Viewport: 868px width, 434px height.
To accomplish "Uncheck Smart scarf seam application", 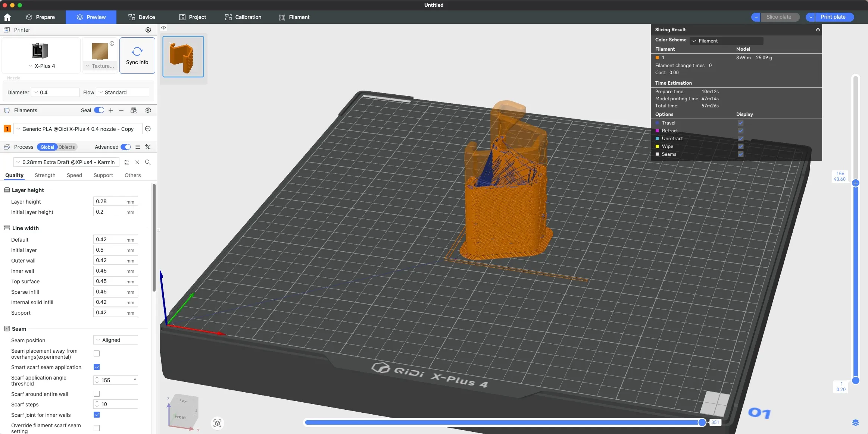I will point(97,367).
